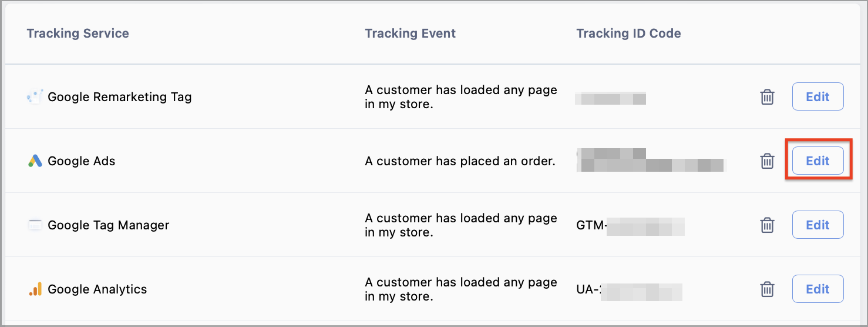Remove the Google Tag Manager tracker
The height and width of the screenshot is (327, 868).
767,225
